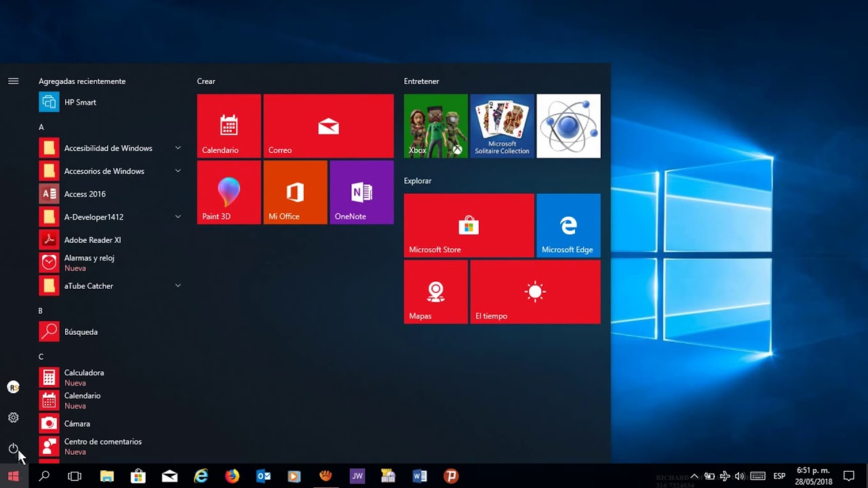868x488 pixels.
Task: Launch Firefox from taskbar
Action: click(x=232, y=476)
